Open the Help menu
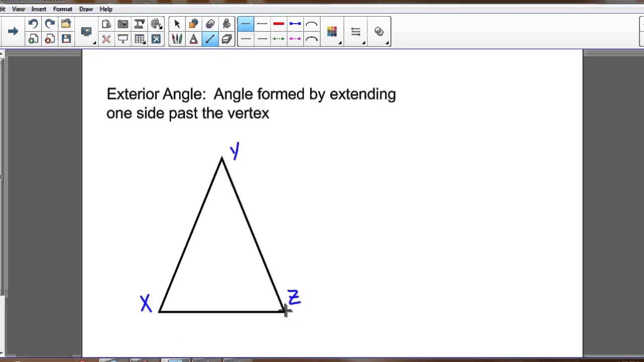The image size is (644, 362). (x=106, y=9)
